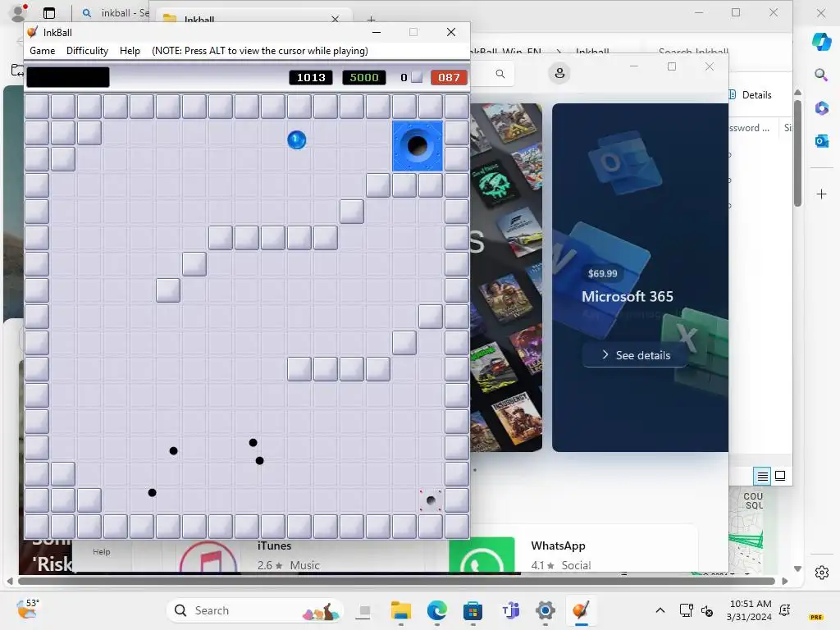Viewport: 840px width, 630px height.
Task: Open Edge sidebar settings gear
Action: 821,573
